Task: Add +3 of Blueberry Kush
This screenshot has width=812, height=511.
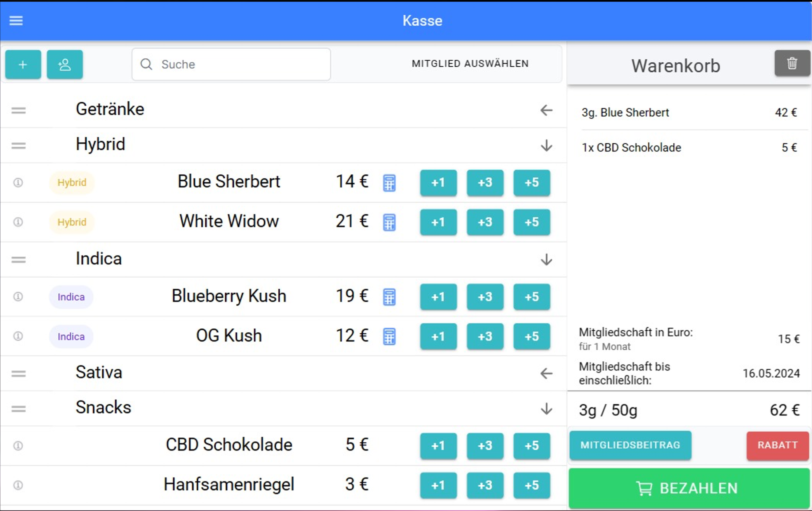Action: tap(485, 297)
